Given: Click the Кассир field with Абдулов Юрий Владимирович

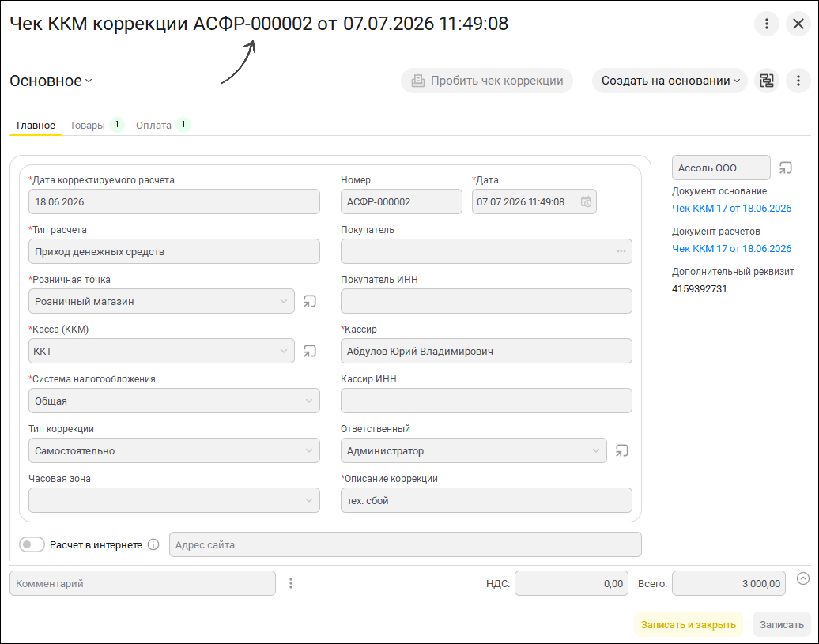Looking at the screenshot, I should (486, 351).
